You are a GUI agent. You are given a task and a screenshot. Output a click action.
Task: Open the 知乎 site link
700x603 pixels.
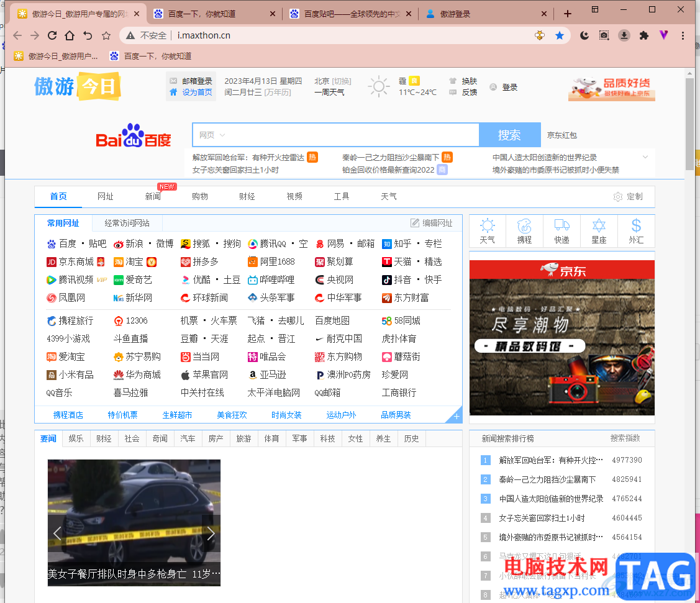point(402,243)
